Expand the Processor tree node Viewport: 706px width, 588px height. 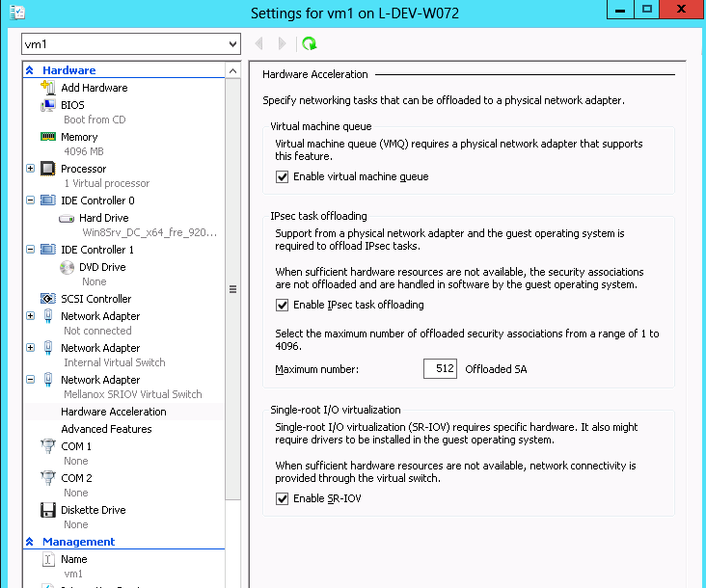pos(31,169)
